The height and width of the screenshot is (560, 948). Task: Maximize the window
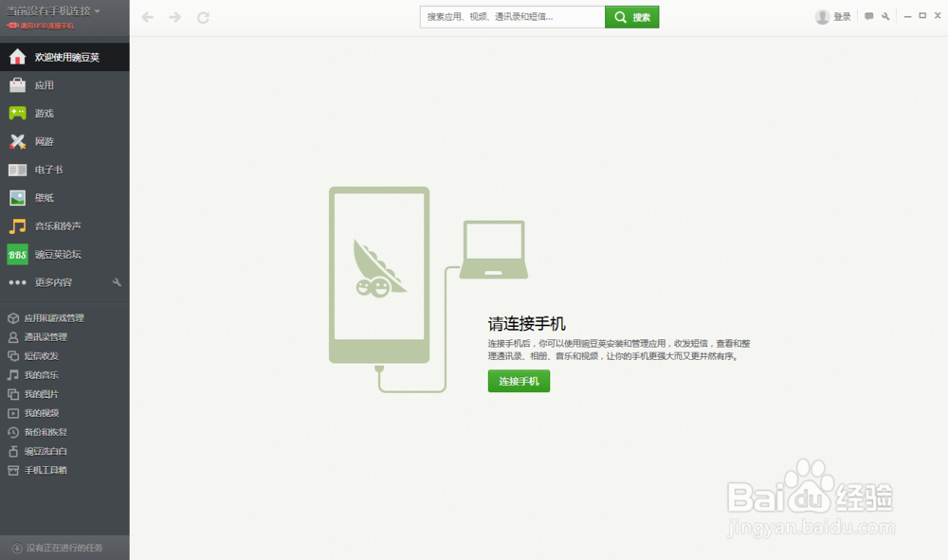pos(922,16)
